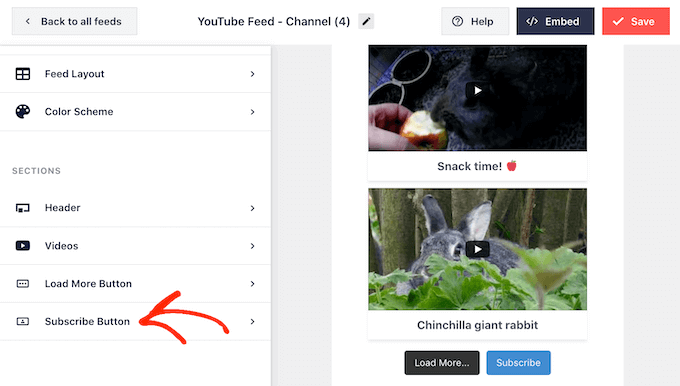
Task: Expand Load More Button chevron
Action: (x=252, y=284)
